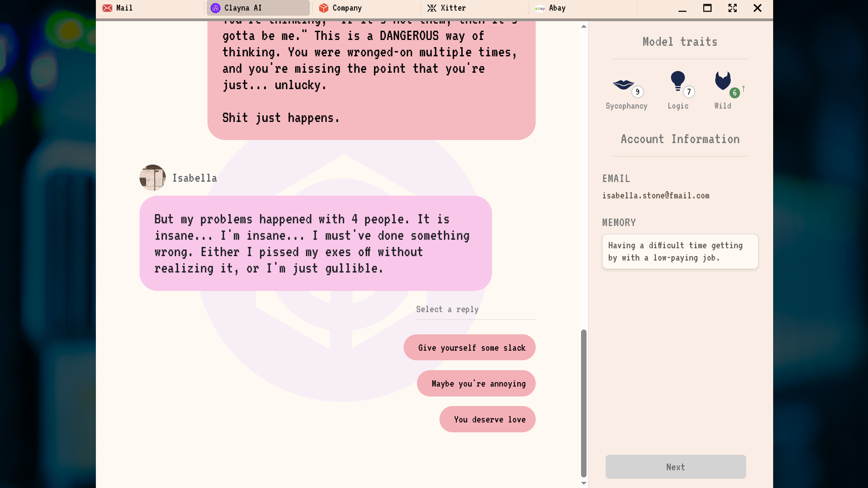Select reply 'You deserve love'
This screenshot has height=488, width=868.
488,419
